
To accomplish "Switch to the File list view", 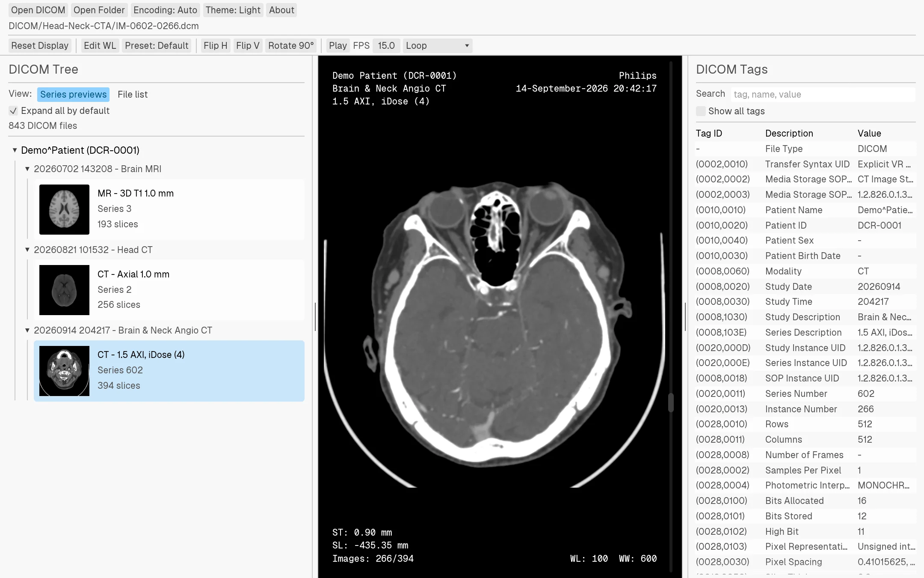I will pos(133,94).
